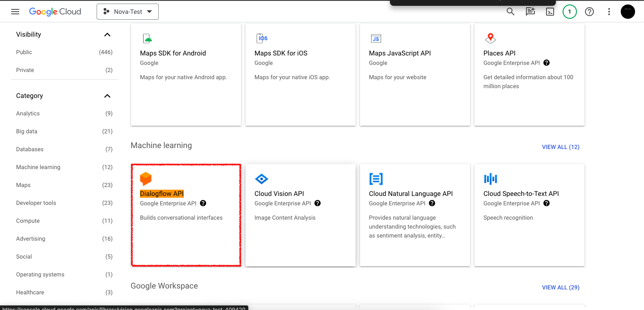Open the search icon in the header

click(x=510, y=11)
